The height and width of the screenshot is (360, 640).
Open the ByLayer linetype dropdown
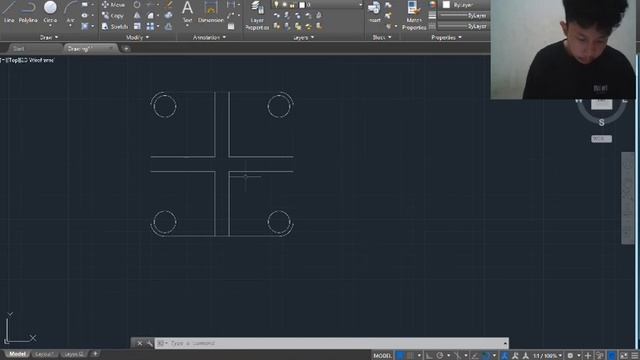[x=463, y=26]
